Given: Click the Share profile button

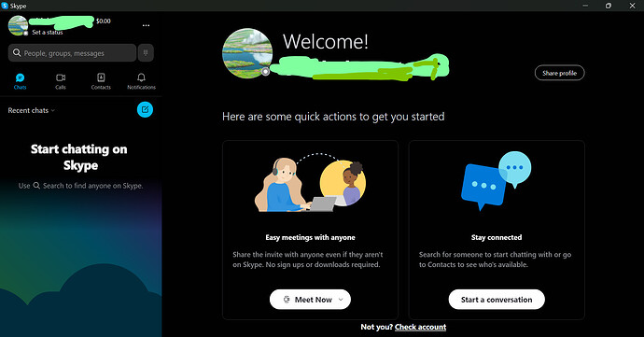Looking at the screenshot, I should click(x=559, y=73).
